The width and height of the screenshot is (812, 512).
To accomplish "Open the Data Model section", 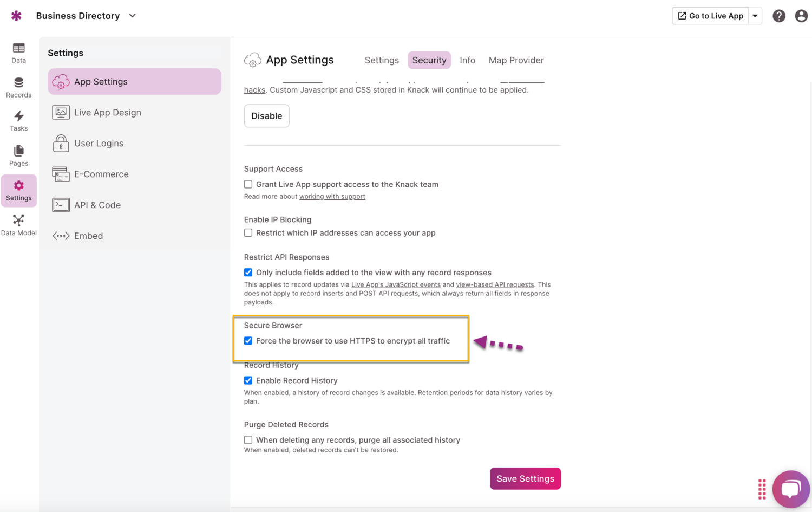I will [18, 225].
